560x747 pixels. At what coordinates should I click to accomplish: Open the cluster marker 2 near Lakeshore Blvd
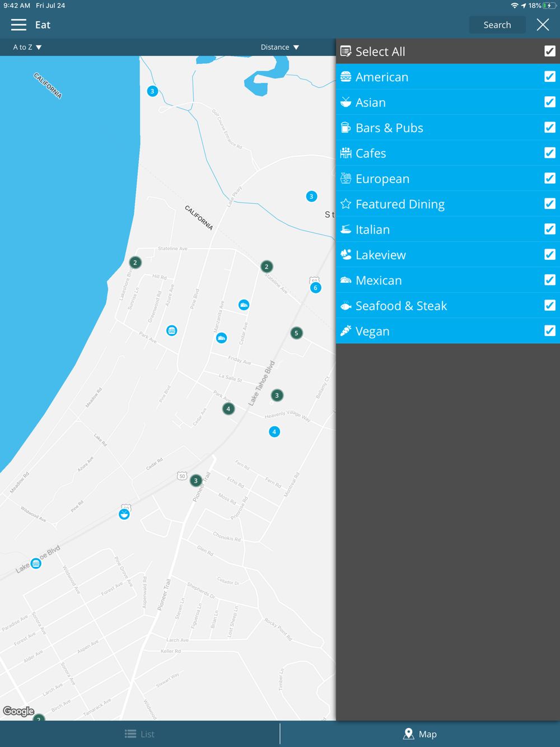135,263
